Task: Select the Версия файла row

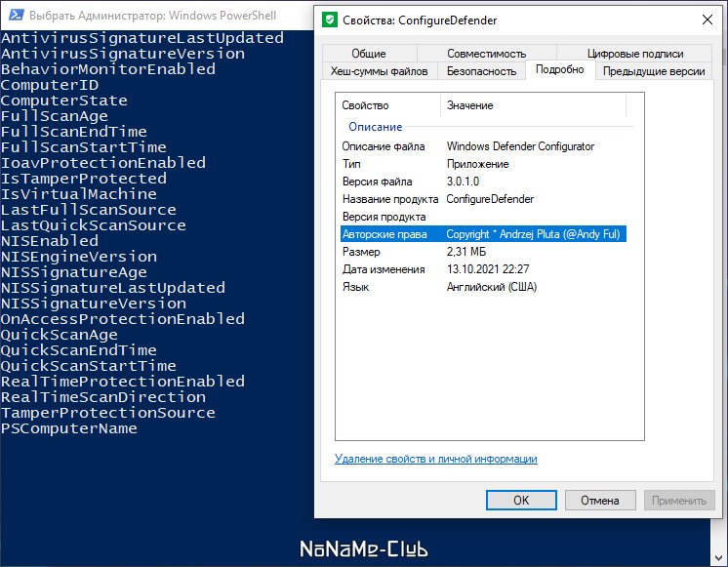Action: click(x=483, y=182)
